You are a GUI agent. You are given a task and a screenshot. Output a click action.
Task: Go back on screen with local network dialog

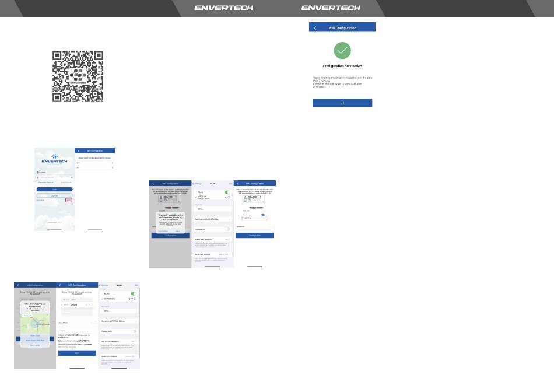pos(153,184)
